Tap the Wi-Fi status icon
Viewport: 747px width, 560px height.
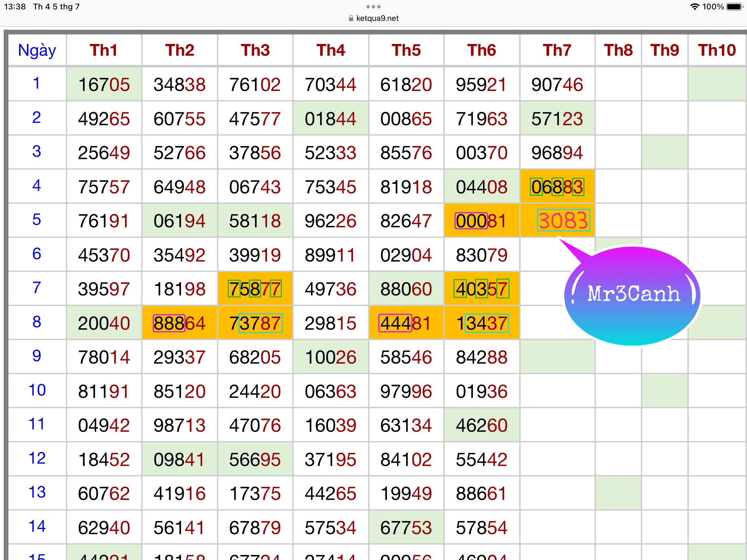pos(694,7)
